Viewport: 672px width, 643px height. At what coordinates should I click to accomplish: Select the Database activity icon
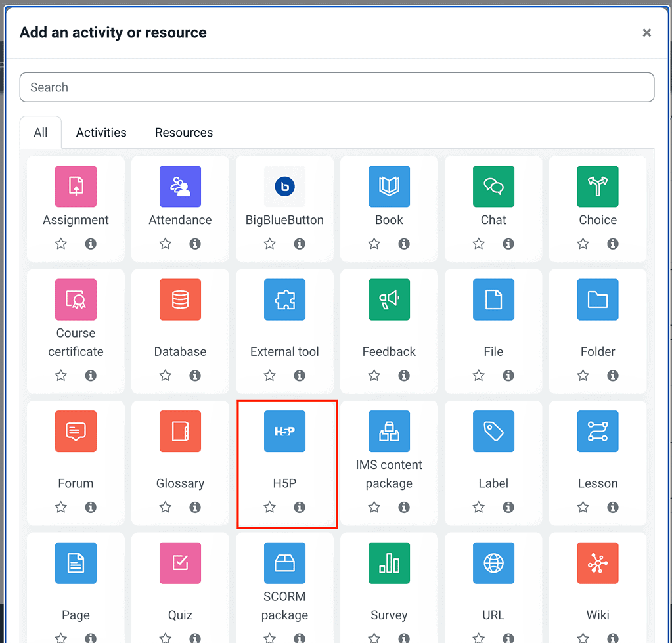click(180, 299)
